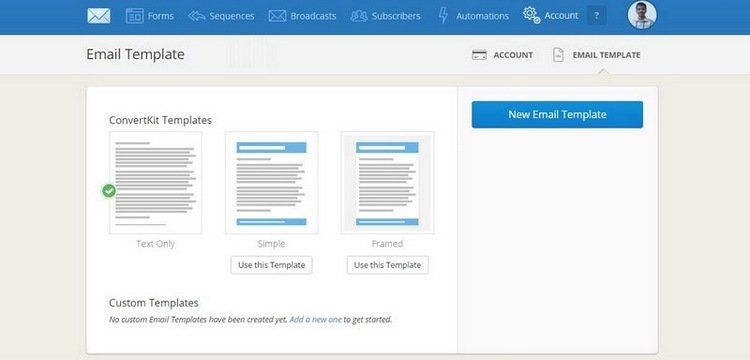
Task: Click the Forms window icon
Action: tap(134, 16)
